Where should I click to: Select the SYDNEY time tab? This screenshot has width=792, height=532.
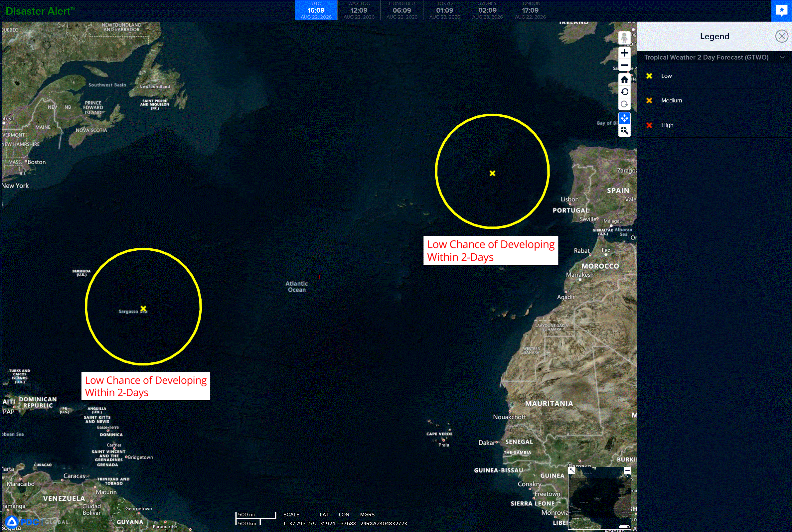click(x=487, y=10)
